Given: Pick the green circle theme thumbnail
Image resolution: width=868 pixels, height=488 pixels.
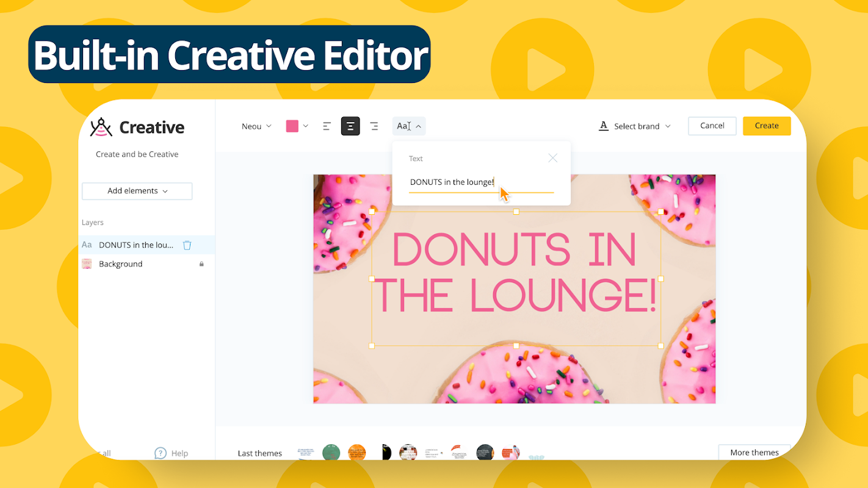Looking at the screenshot, I should (x=331, y=452).
